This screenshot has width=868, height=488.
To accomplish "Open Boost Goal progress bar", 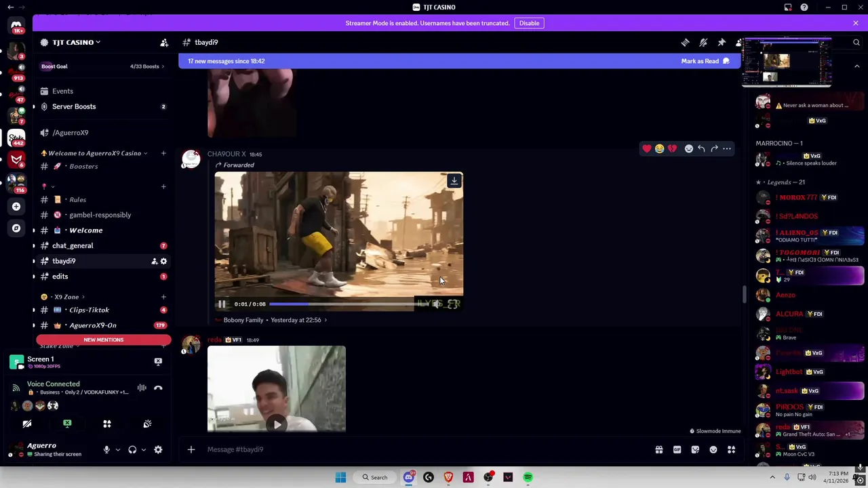I will click(x=102, y=66).
